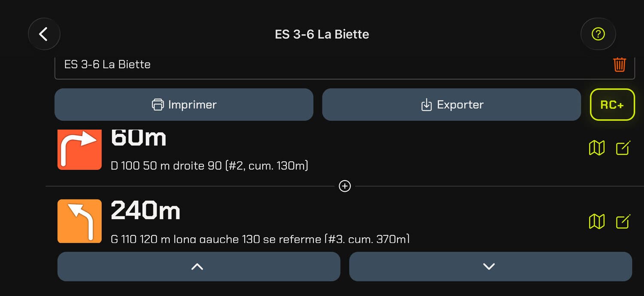
Task: Select the 240m distance heading
Action: click(x=146, y=211)
